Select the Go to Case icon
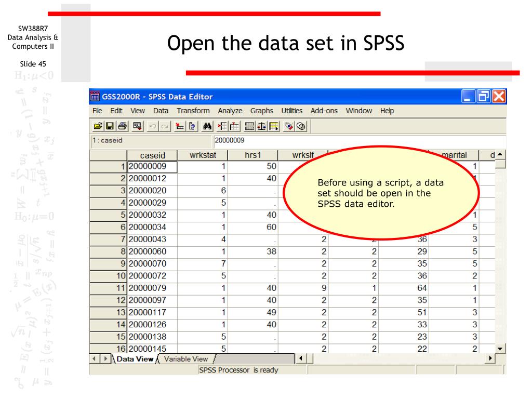532x399 pixels. click(179, 126)
